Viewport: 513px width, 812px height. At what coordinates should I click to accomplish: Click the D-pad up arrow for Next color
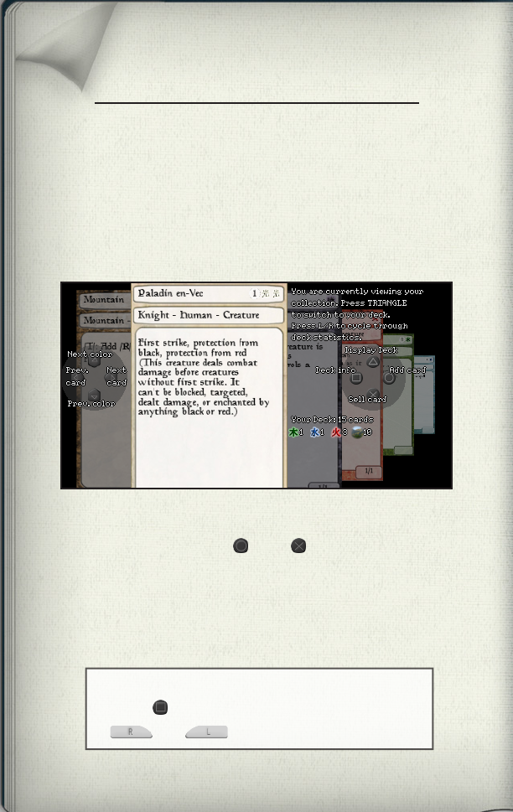[94, 361]
